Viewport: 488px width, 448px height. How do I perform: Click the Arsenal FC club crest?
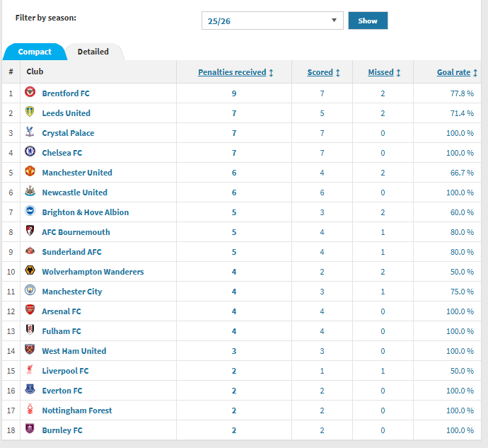30,310
